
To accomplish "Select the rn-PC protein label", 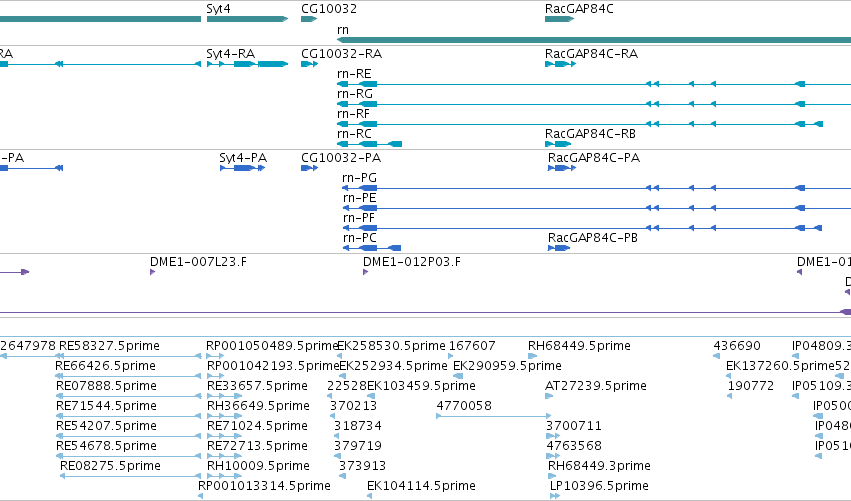I will coord(359,238).
